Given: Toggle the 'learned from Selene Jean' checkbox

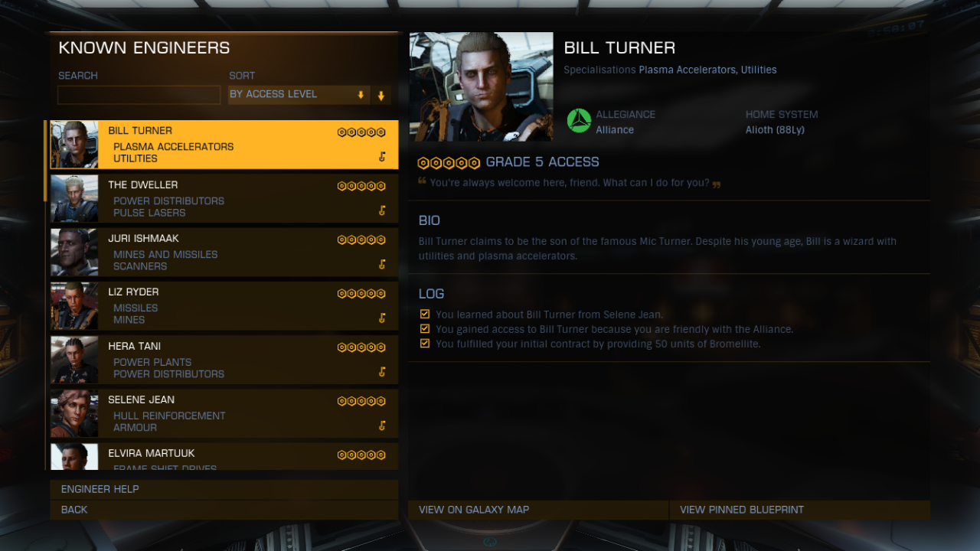Looking at the screenshot, I should click(425, 314).
